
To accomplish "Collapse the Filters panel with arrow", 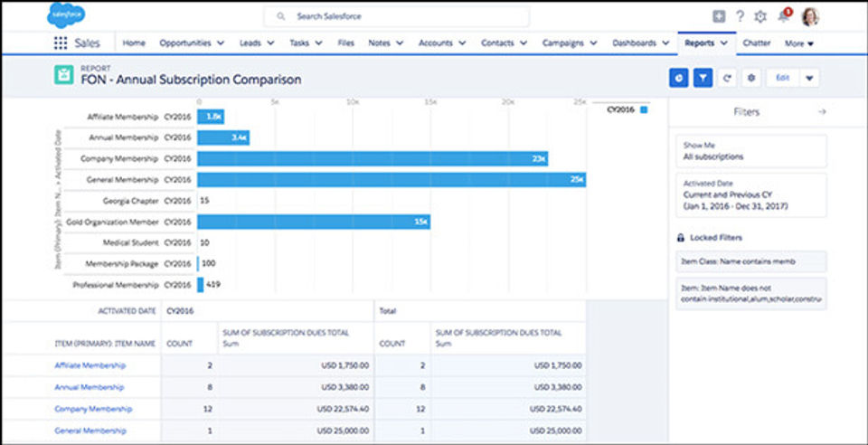I will pyautogui.click(x=821, y=112).
